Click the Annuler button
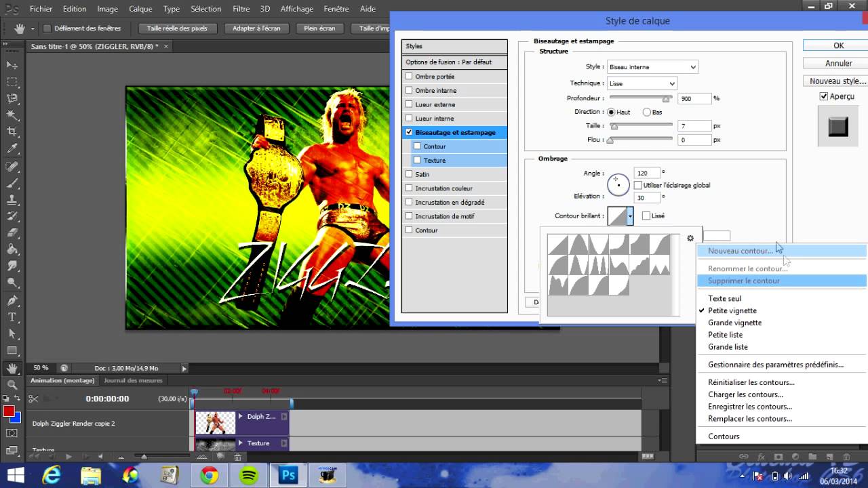Image resolution: width=868 pixels, height=488 pixels. (x=839, y=63)
